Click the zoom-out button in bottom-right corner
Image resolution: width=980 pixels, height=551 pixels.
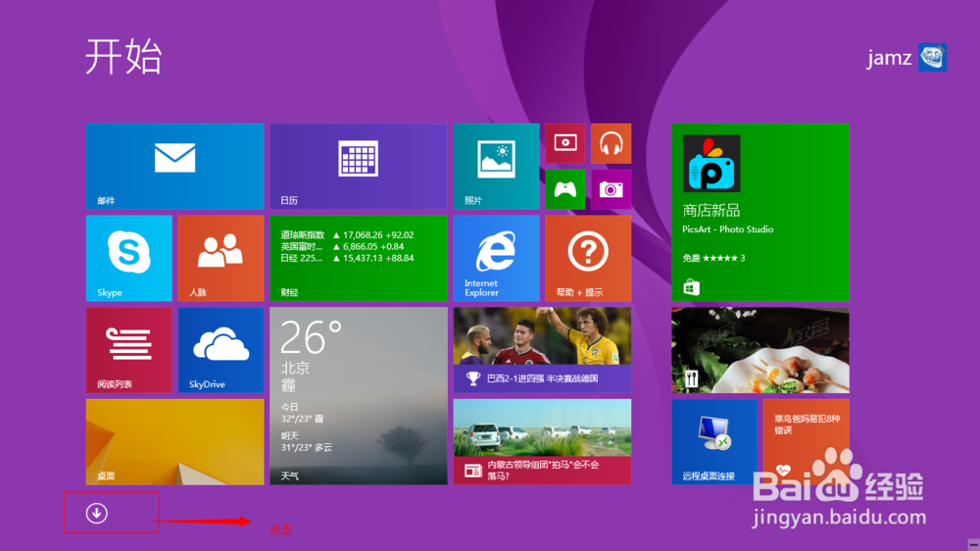[973, 545]
